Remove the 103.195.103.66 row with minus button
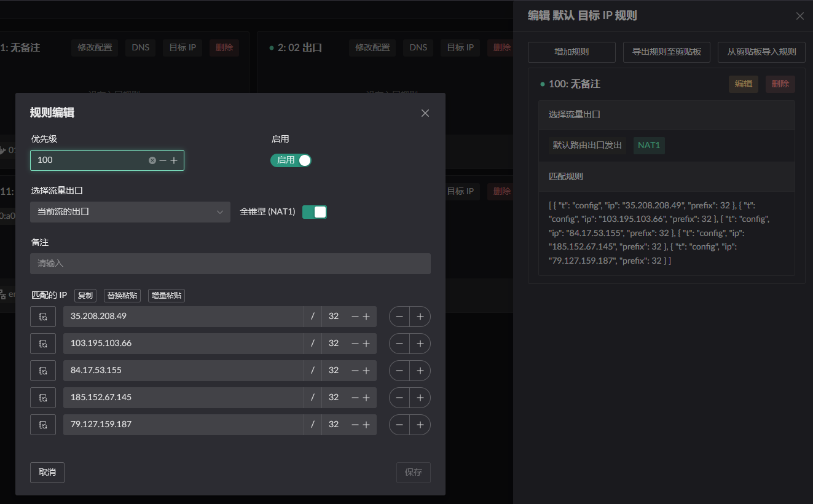This screenshot has width=813, height=504. [399, 344]
